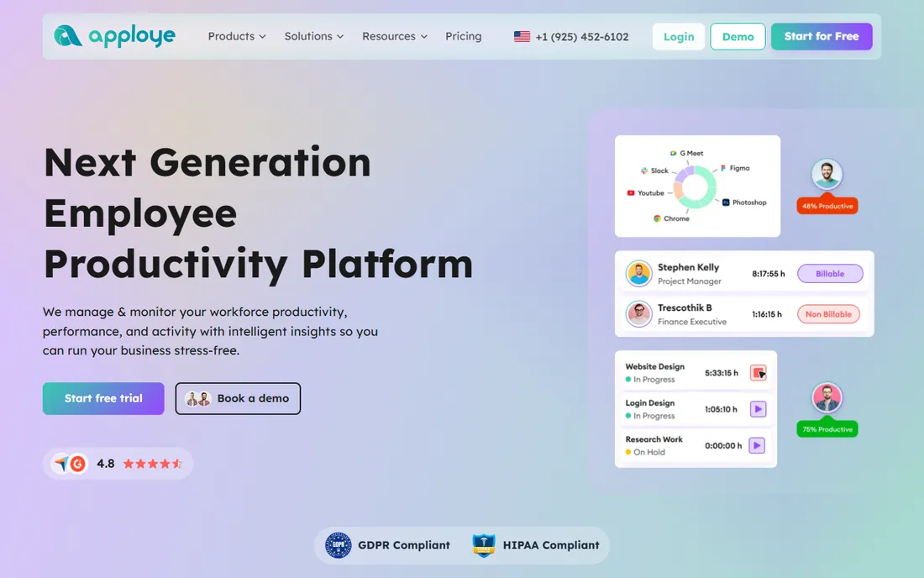Stop the Website Design timer

tap(758, 372)
